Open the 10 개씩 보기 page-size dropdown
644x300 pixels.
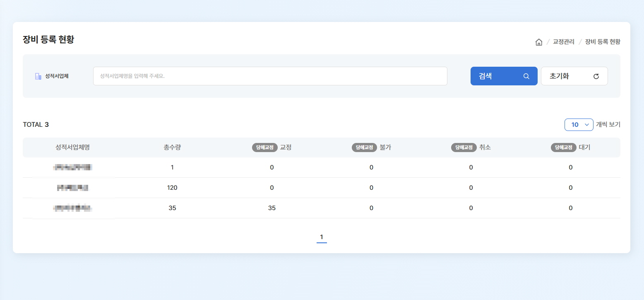click(x=579, y=125)
